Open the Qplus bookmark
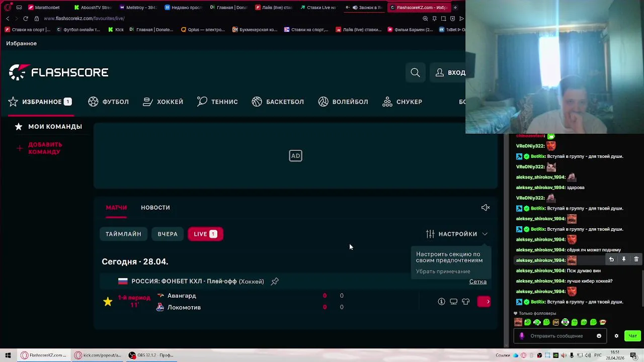Screen dimensions: 644x362 tap(203, 30)
